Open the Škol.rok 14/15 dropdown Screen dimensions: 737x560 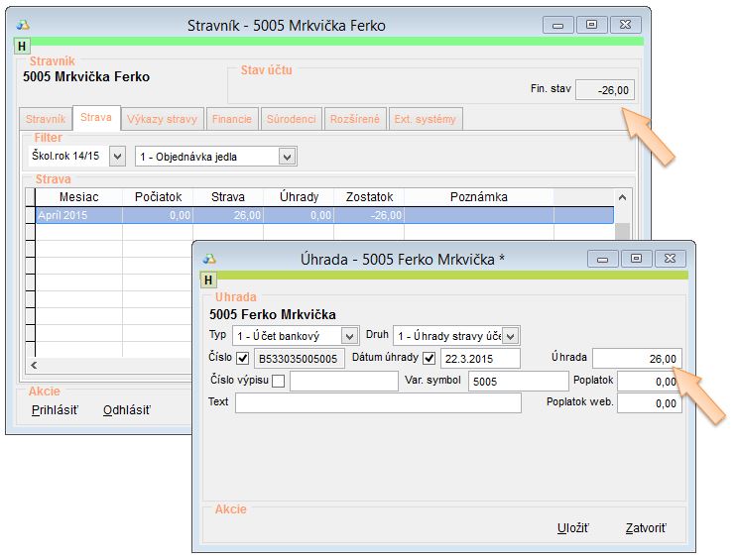117,156
